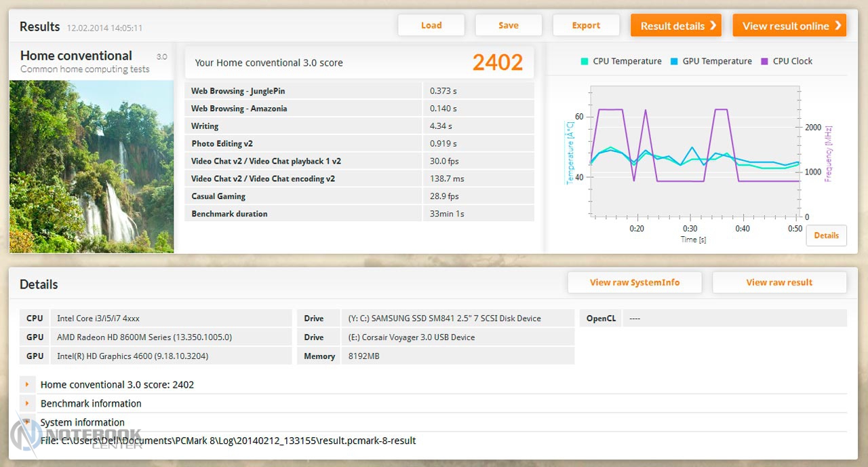Click the CPU Temperature legend swatch

(585, 61)
